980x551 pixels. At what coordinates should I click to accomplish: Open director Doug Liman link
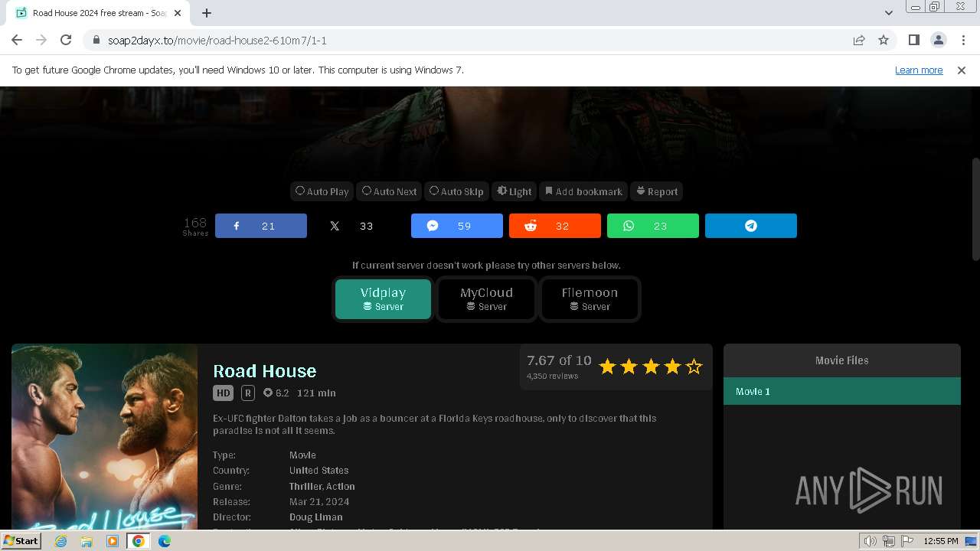(x=316, y=517)
